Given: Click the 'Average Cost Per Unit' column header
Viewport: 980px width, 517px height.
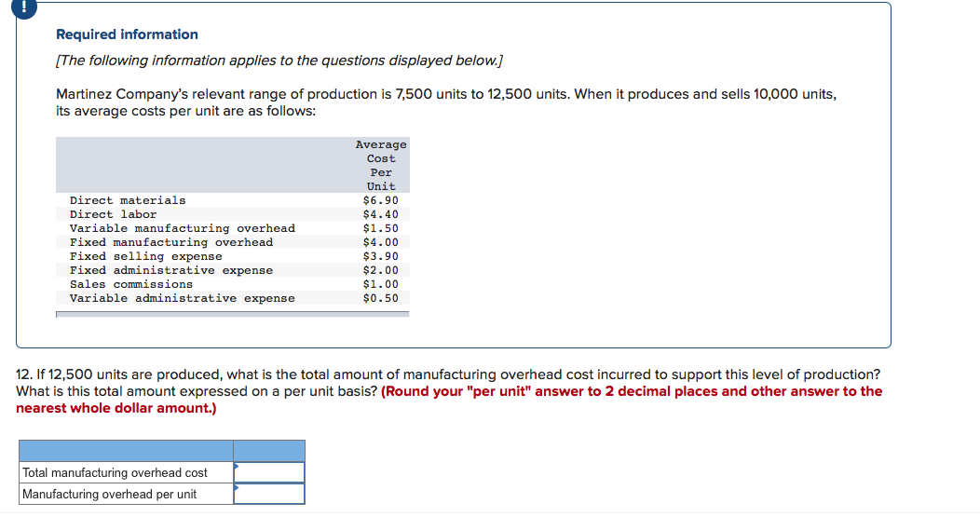Looking at the screenshot, I should tap(381, 165).
